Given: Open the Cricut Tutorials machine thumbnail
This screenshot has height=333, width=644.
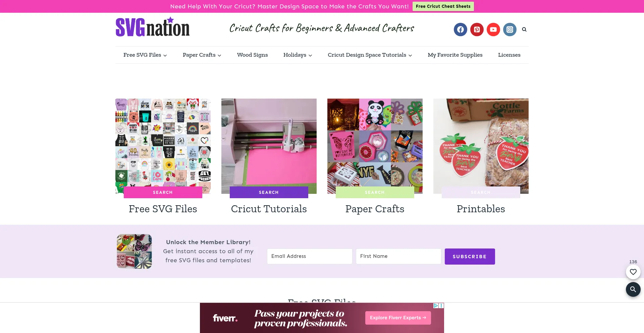Looking at the screenshot, I should tap(269, 146).
